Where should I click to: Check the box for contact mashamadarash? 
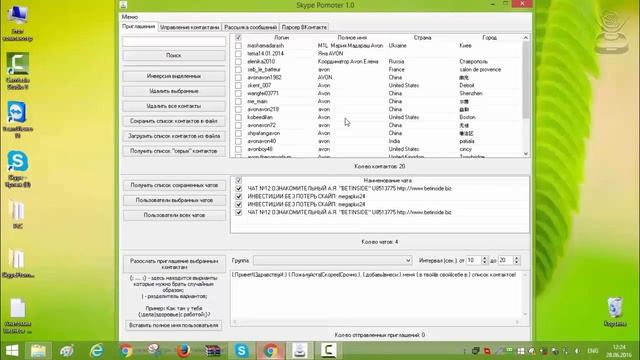[x=238, y=46]
